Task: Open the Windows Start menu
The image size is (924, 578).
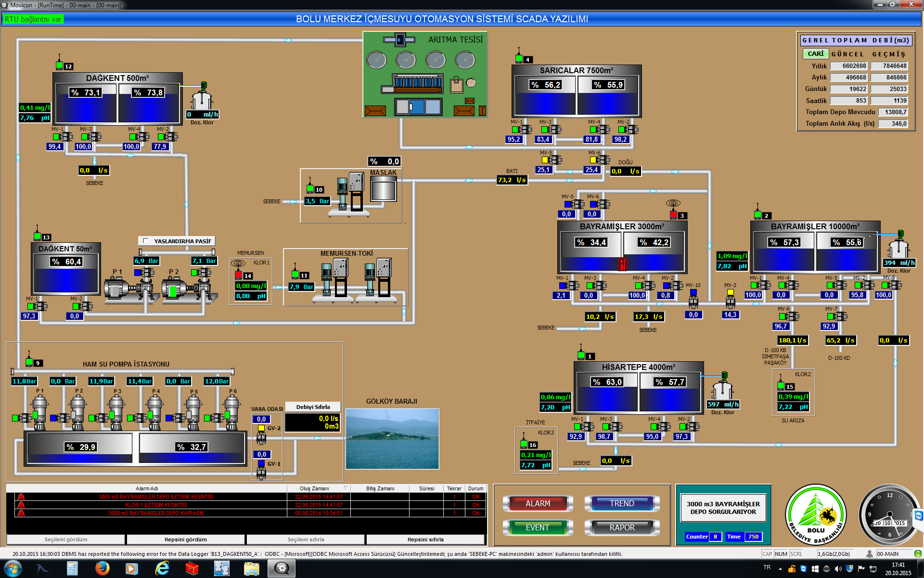Action: [13, 569]
